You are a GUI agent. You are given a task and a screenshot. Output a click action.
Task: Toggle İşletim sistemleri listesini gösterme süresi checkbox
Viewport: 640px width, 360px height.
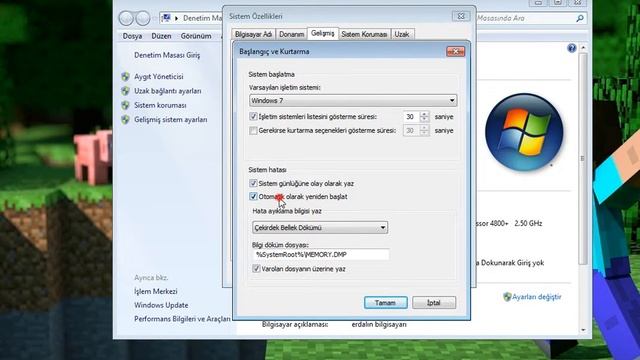(253, 117)
